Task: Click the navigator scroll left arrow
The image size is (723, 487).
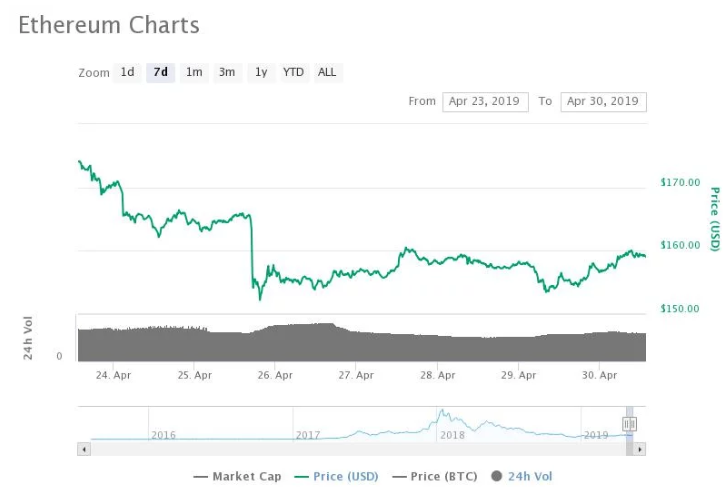Action: pos(83,449)
